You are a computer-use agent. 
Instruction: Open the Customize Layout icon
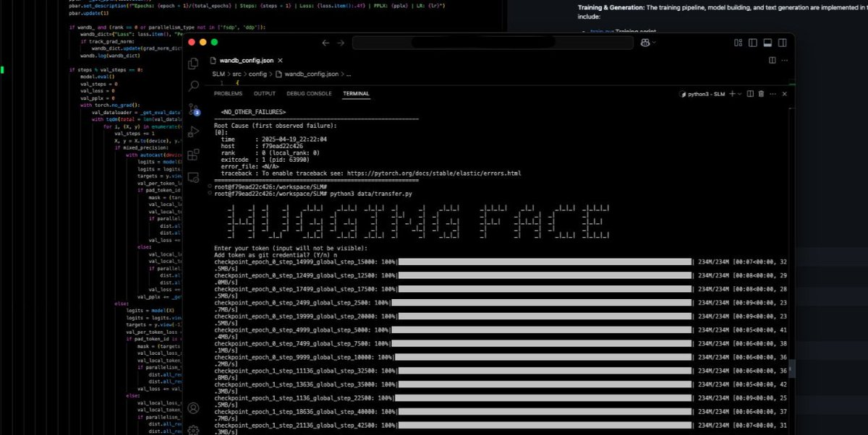coord(738,43)
